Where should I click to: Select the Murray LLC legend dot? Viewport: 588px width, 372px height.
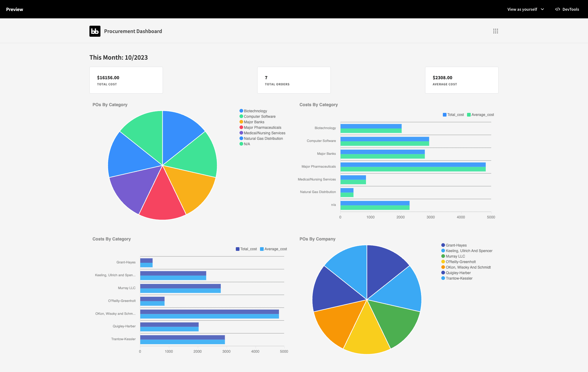coord(443,256)
